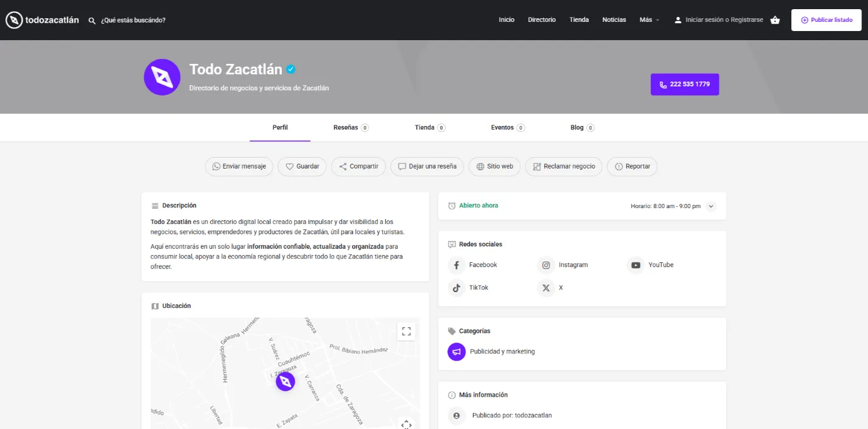This screenshot has height=429, width=868.
Task: Click the shopping basket icon in header
Action: click(775, 20)
